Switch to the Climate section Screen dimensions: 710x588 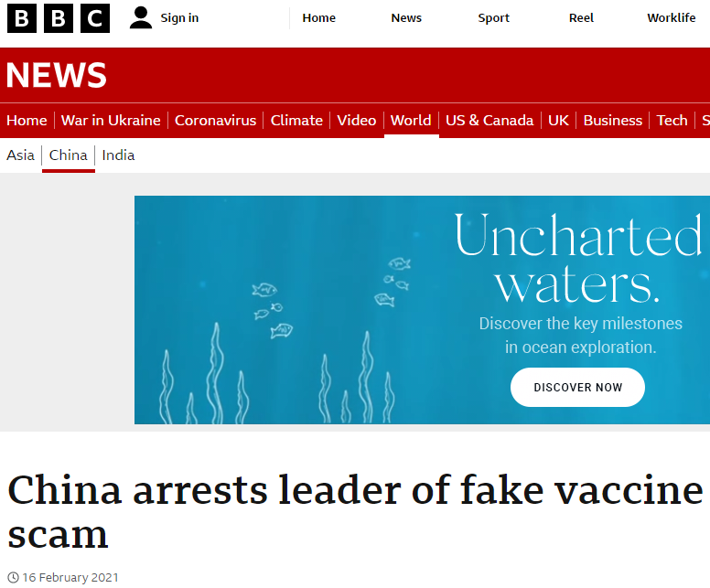click(296, 121)
